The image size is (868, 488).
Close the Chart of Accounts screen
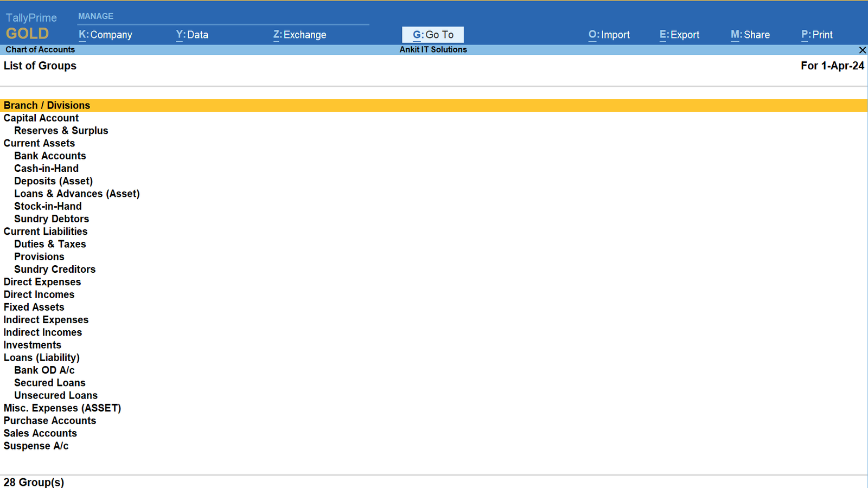click(862, 50)
